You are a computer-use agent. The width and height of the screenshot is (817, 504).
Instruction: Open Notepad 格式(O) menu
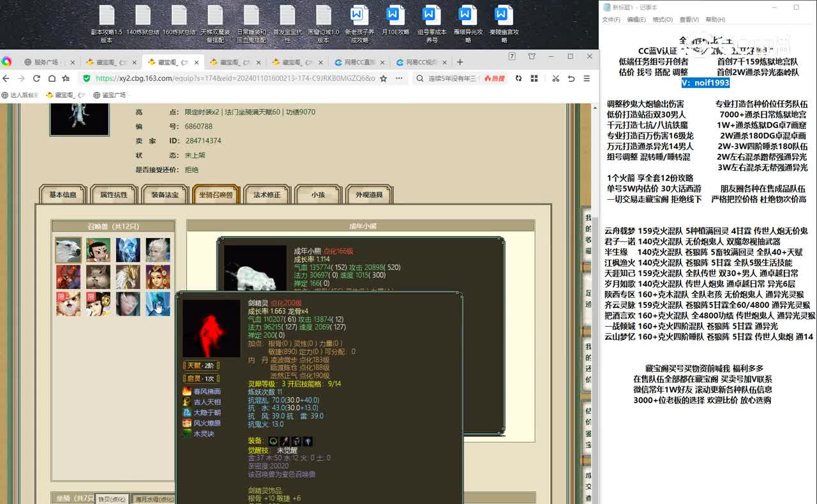click(663, 20)
